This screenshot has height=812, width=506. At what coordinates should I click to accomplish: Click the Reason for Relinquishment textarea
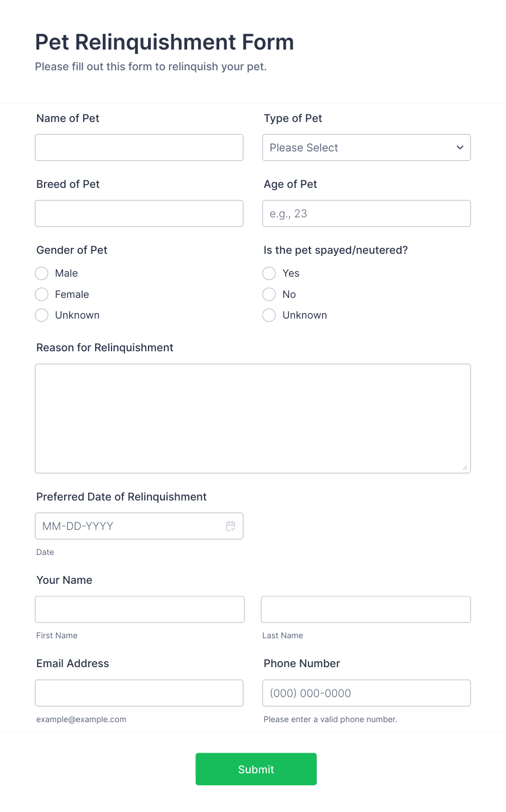(252, 418)
